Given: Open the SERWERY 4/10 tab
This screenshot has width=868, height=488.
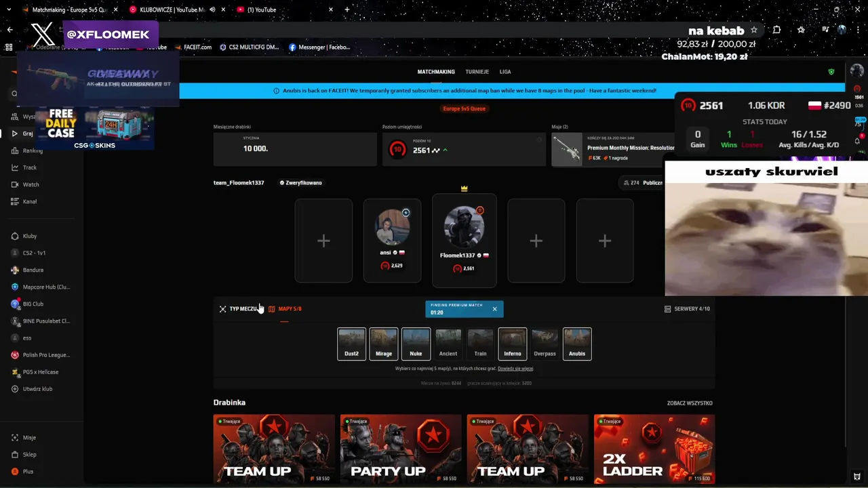Looking at the screenshot, I should coord(687,309).
